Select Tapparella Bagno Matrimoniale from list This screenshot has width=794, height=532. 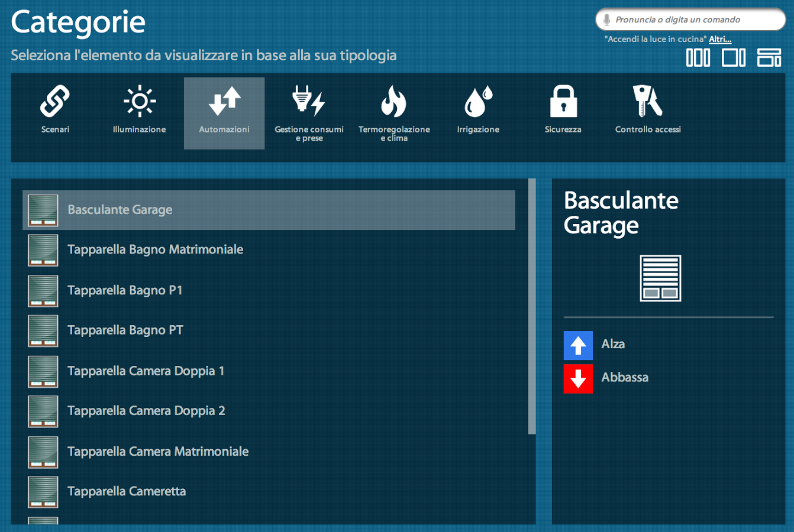click(x=155, y=249)
